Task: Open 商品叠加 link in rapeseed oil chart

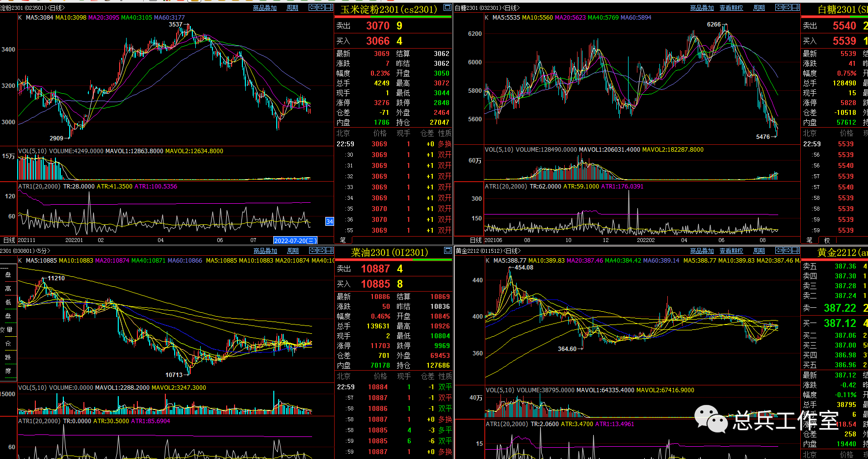Action: pyautogui.click(x=265, y=251)
